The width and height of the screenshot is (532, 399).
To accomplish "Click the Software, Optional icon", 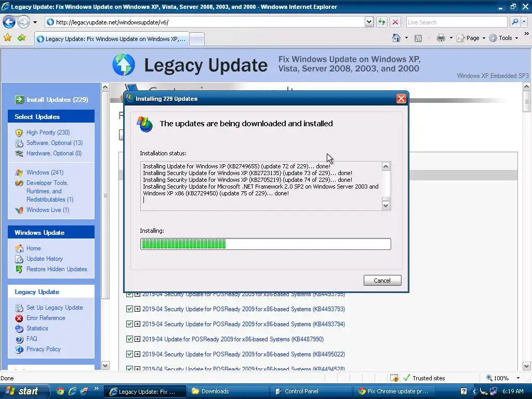I will click(x=19, y=143).
